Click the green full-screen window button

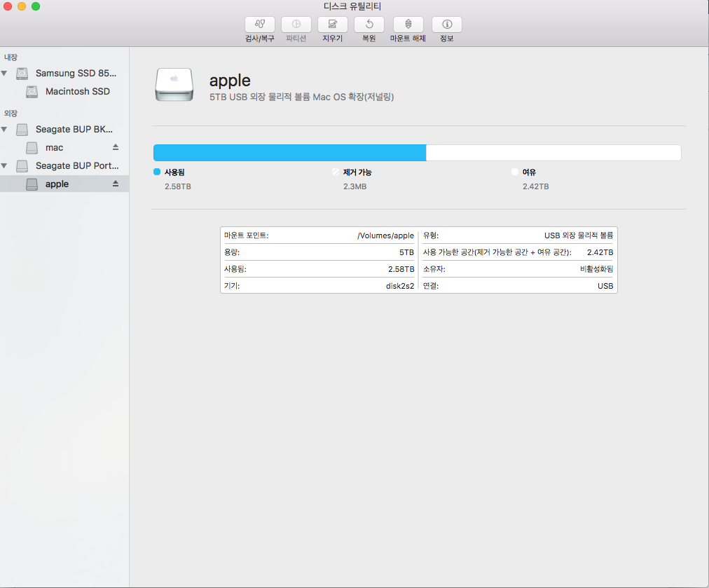click(x=36, y=6)
